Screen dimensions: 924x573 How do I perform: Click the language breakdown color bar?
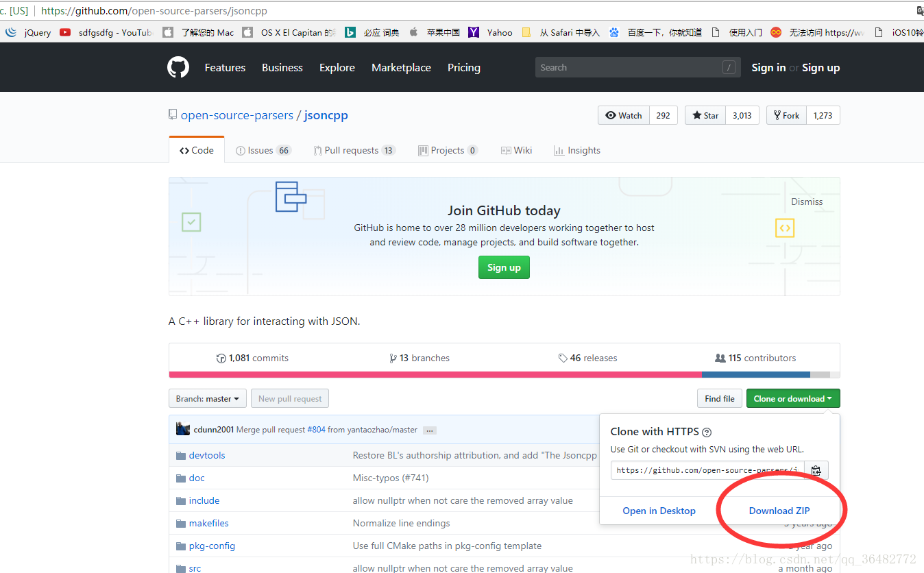(x=504, y=375)
